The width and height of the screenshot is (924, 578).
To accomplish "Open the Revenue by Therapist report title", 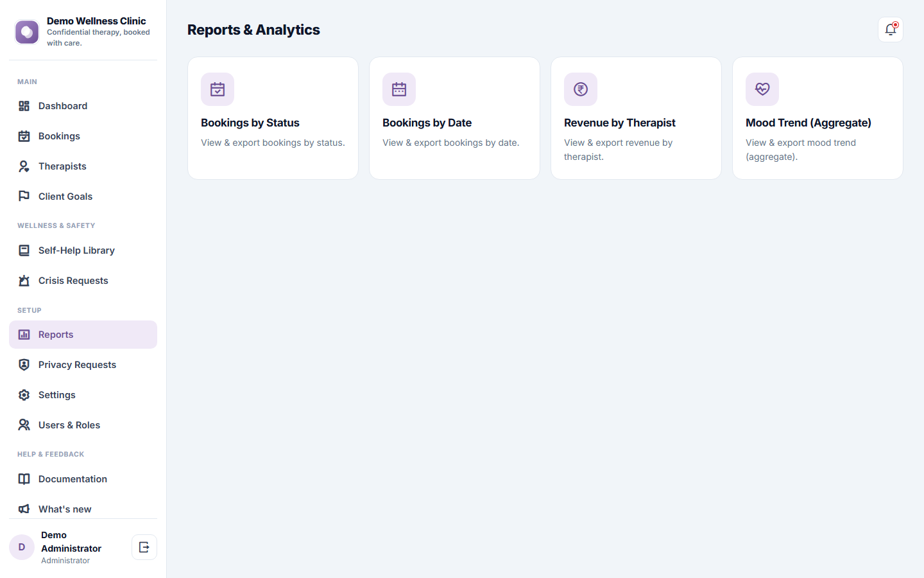I will coord(620,123).
